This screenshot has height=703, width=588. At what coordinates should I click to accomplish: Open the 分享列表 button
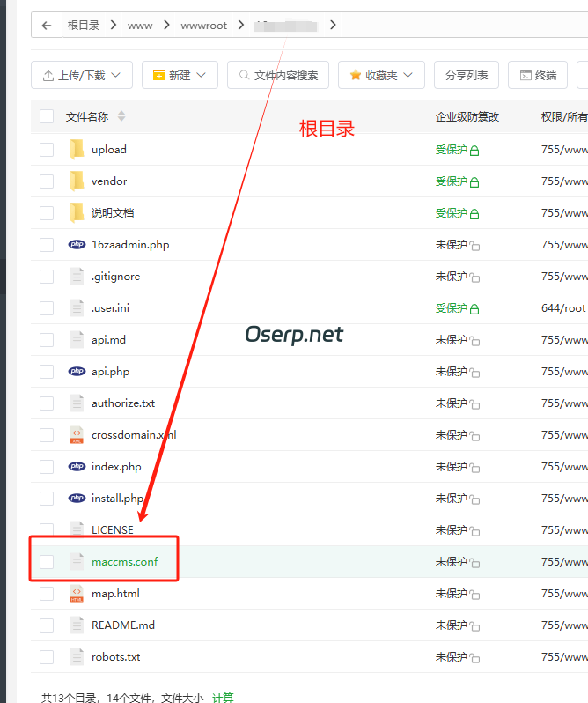tap(467, 75)
